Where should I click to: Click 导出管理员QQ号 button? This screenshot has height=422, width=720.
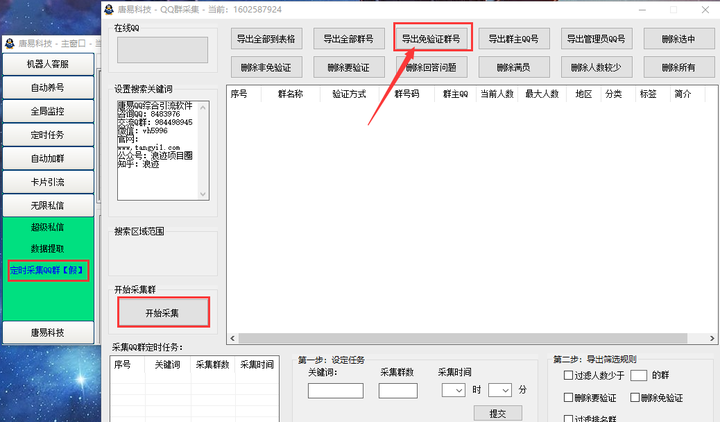(x=596, y=39)
